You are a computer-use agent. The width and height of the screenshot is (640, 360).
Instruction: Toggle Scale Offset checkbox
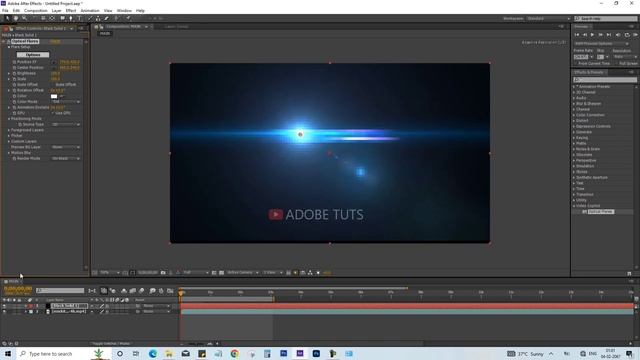53,84
